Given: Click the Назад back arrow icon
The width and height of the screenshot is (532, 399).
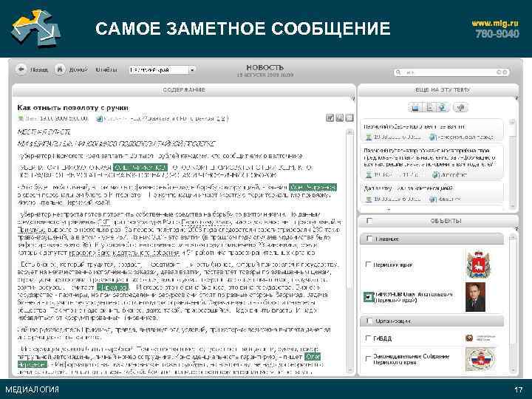Looking at the screenshot, I should [21, 69].
